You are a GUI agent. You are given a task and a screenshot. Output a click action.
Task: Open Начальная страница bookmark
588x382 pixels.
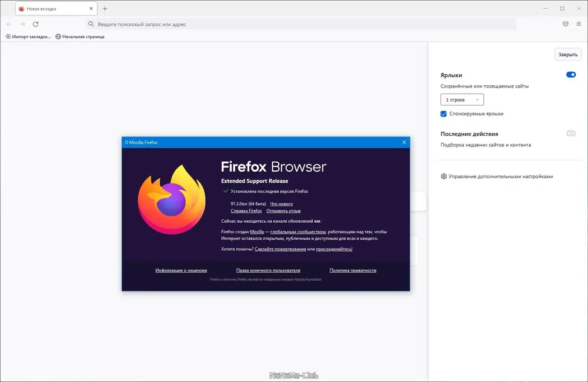click(x=80, y=36)
